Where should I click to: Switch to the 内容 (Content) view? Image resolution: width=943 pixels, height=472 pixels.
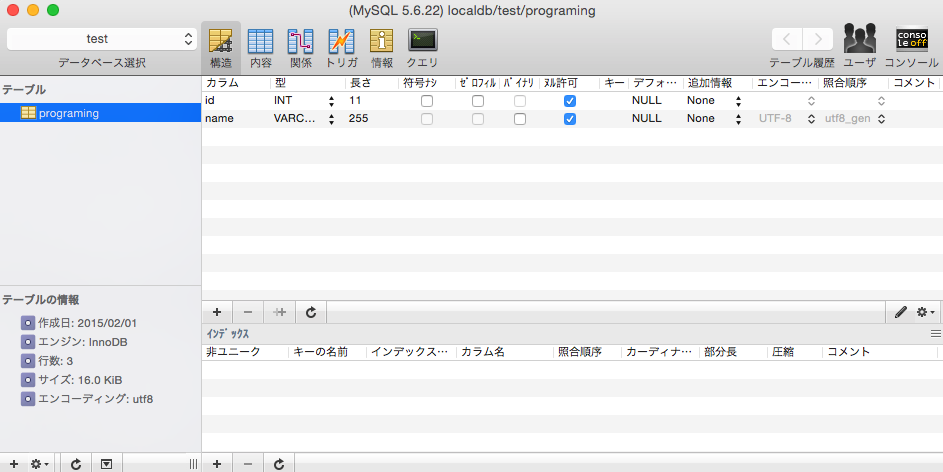pyautogui.click(x=260, y=48)
